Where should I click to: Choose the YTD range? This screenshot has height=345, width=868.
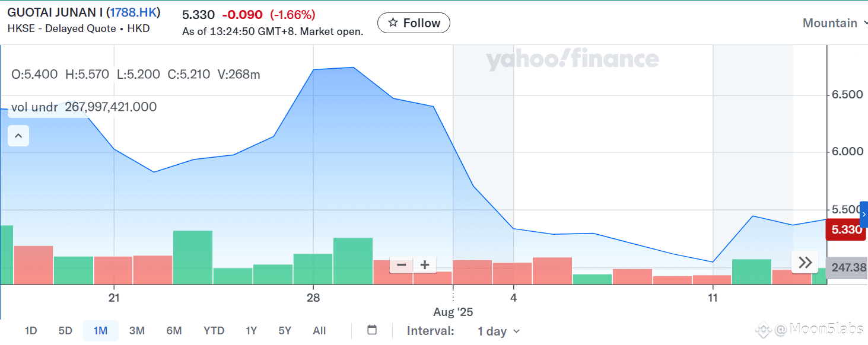click(214, 331)
